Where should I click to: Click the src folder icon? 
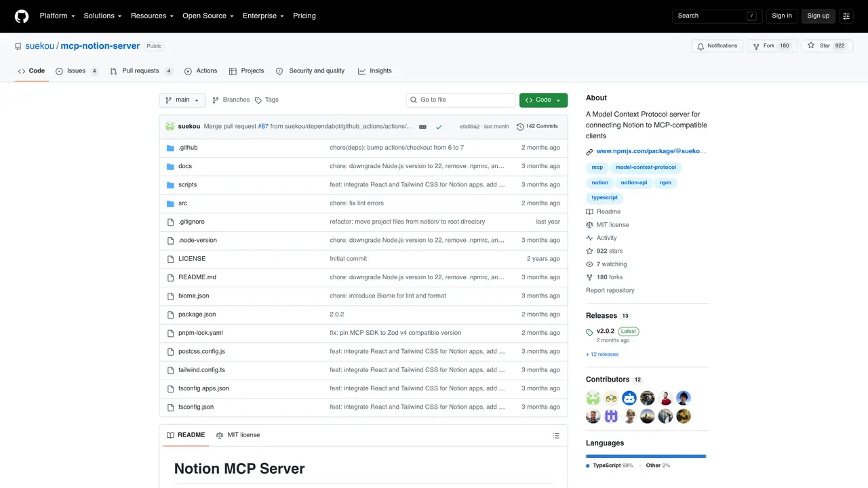coord(171,203)
